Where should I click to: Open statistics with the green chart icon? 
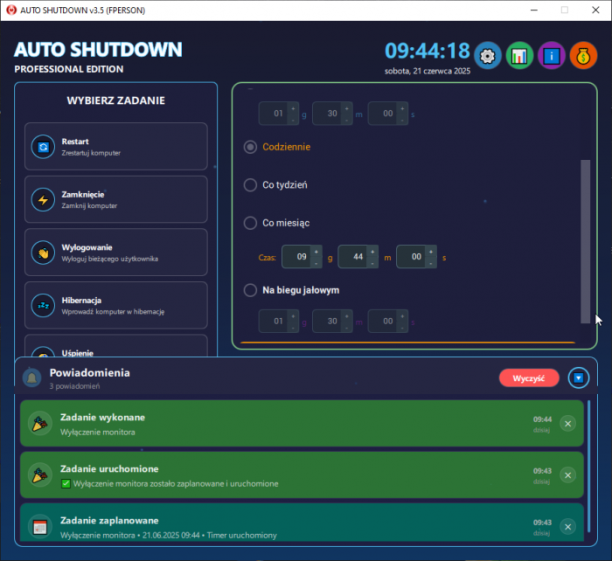(x=519, y=56)
